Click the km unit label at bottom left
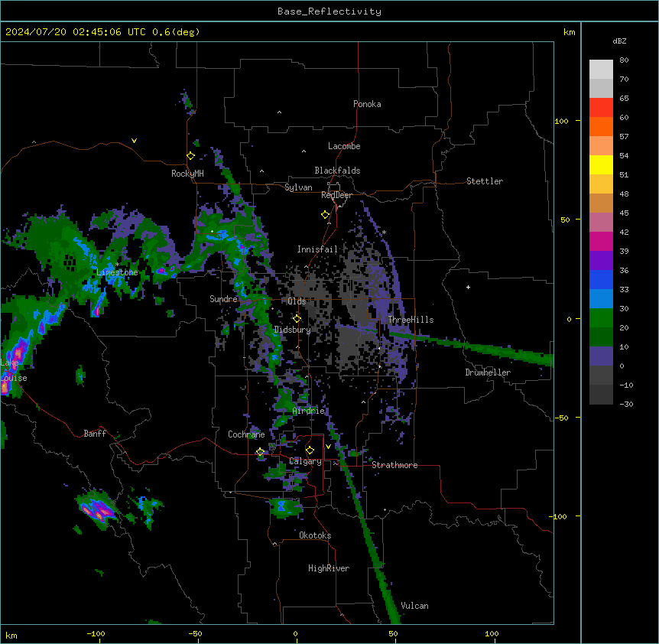The image size is (659, 644). point(11,635)
